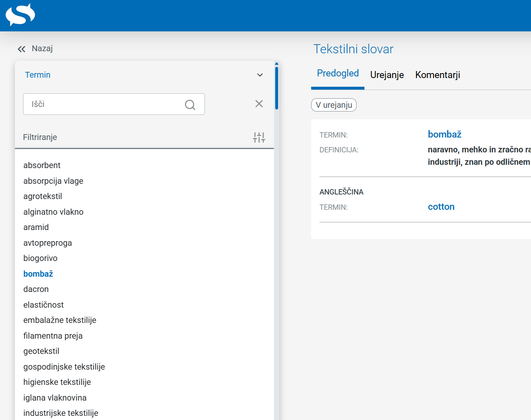
Task: Click in the Išči search field
Action: (103, 104)
